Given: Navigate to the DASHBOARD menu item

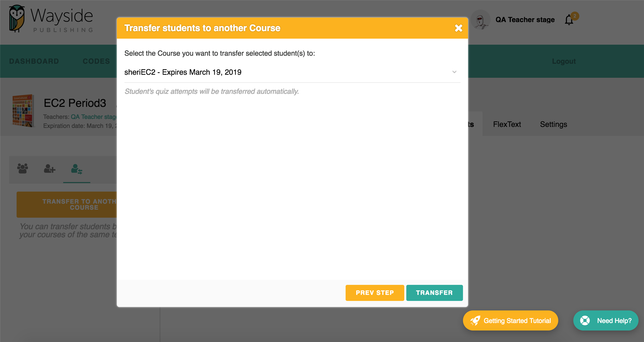Looking at the screenshot, I should [x=34, y=61].
